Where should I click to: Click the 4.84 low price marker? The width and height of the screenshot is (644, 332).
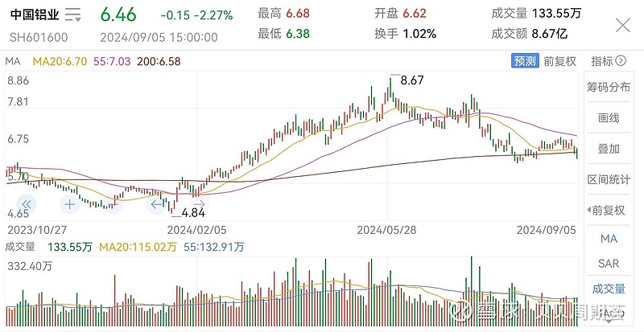193,213
